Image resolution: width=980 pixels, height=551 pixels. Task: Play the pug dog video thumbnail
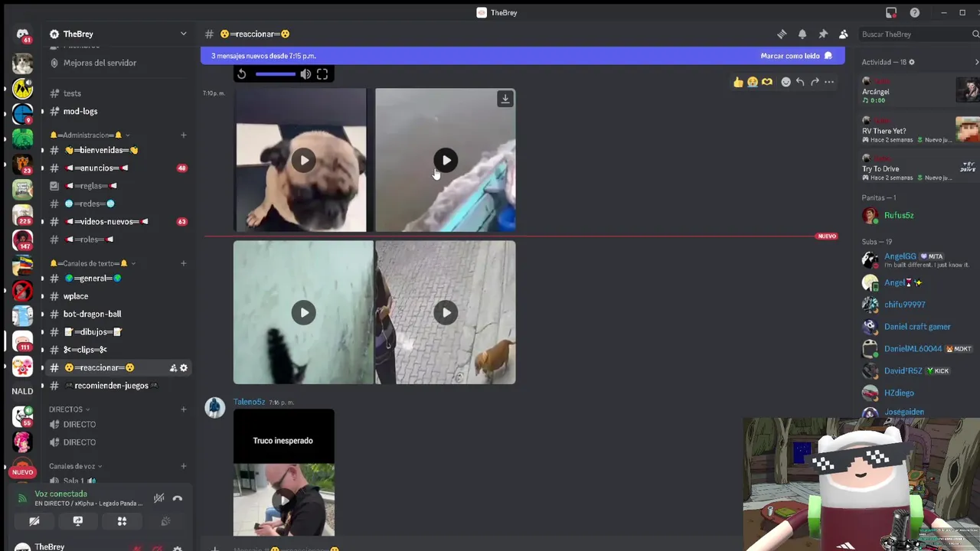point(304,161)
